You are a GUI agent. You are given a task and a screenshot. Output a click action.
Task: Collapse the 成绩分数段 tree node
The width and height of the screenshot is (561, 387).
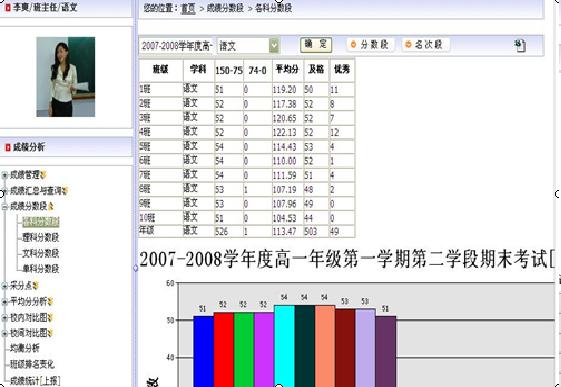coord(5,206)
